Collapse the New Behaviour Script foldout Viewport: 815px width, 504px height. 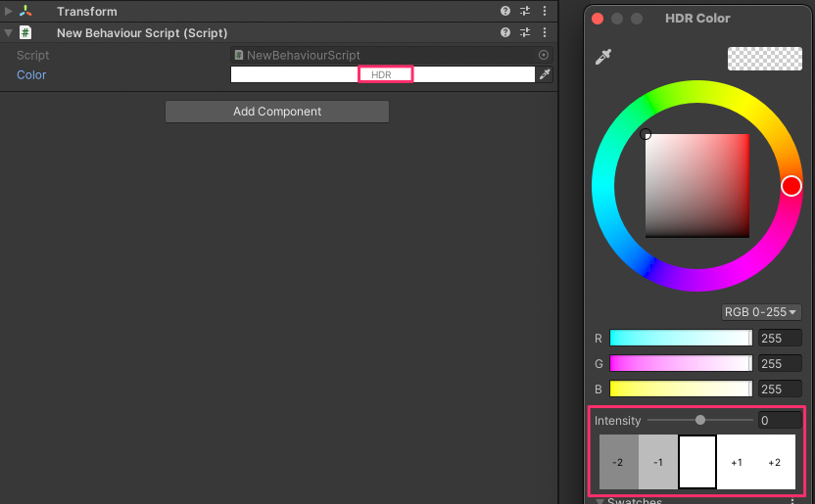[8, 32]
